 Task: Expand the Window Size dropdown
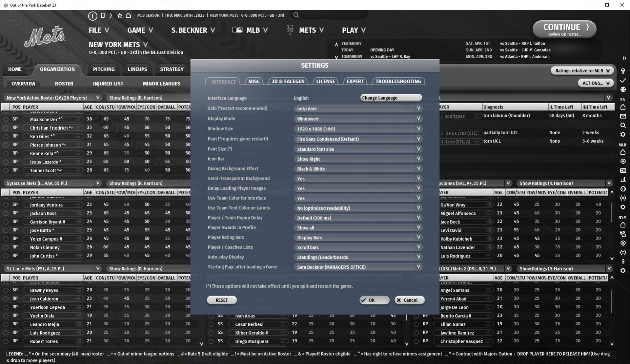(357, 129)
